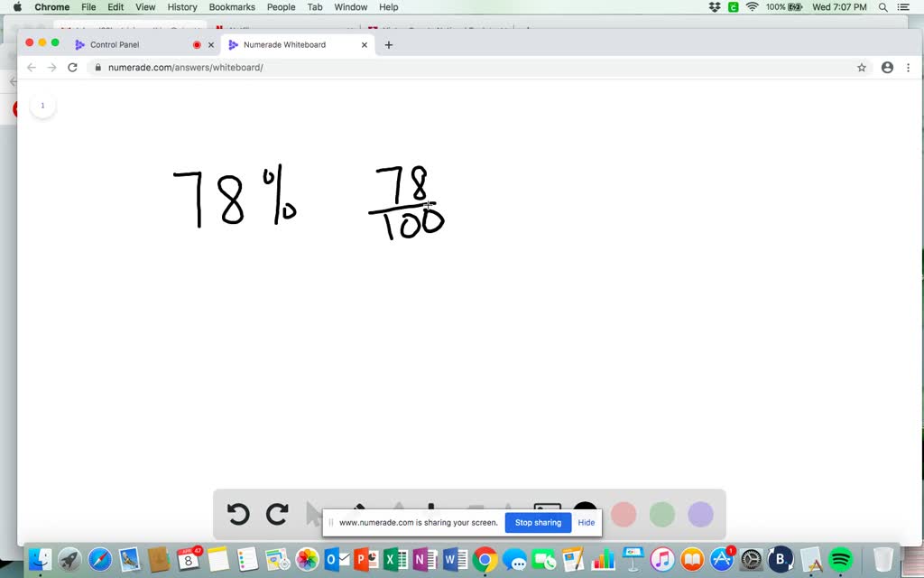Reload the Numerade whiteboard page

[x=73, y=67]
